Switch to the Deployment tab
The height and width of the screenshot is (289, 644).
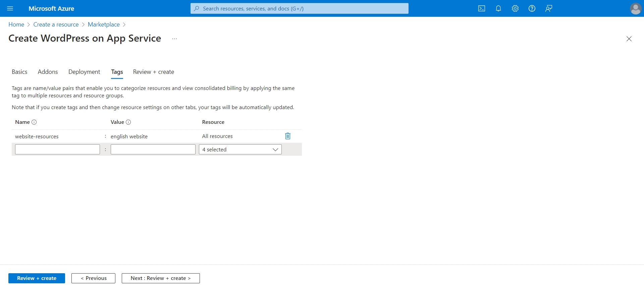click(84, 72)
